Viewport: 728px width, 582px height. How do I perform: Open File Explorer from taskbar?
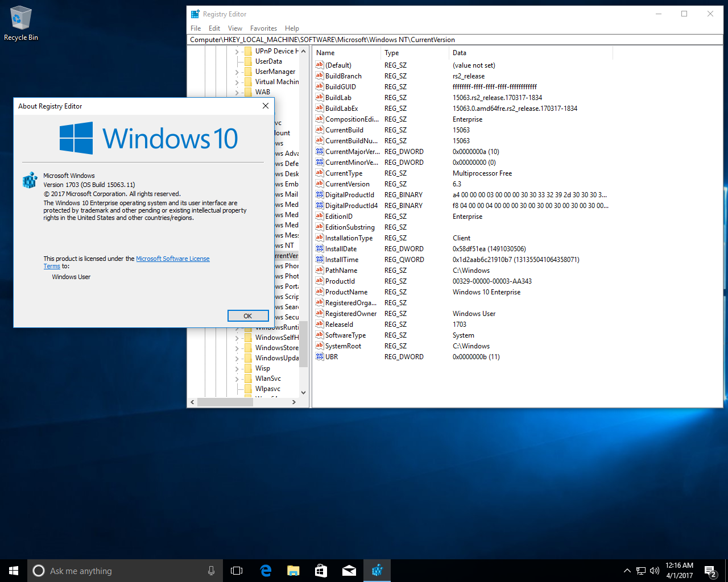pos(293,571)
